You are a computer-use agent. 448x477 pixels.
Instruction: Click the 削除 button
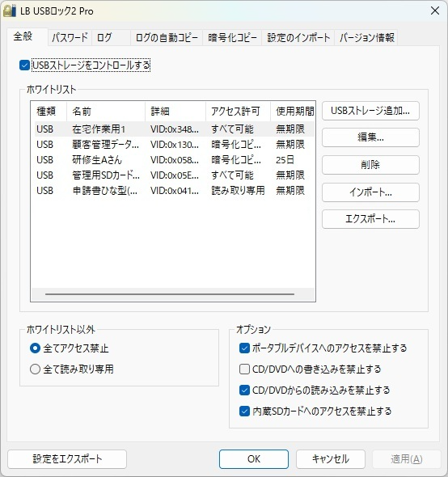pyautogui.click(x=370, y=165)
